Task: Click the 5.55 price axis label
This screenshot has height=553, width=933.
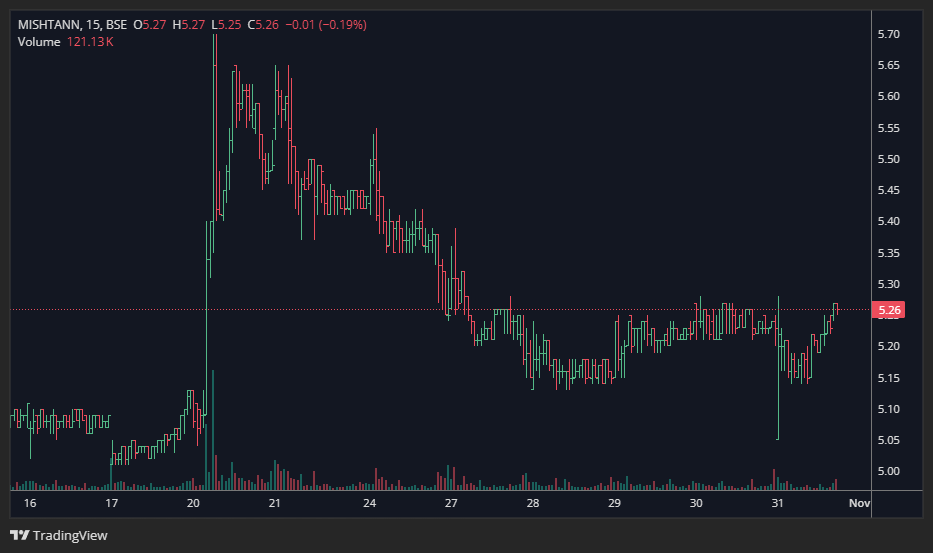Action: [x=888, y=128]
